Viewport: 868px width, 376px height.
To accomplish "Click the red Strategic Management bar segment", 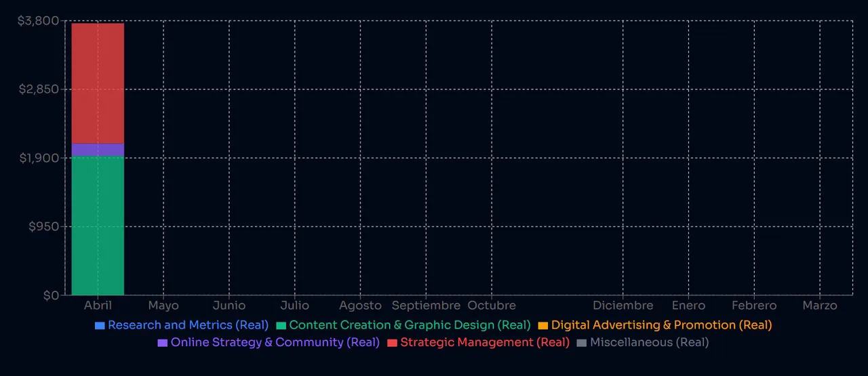I will [98, 83].
